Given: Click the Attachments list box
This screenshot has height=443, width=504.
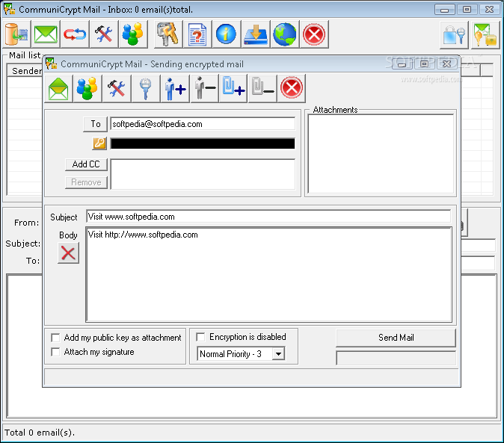Looking at the screenshot, I should [381, 154].
